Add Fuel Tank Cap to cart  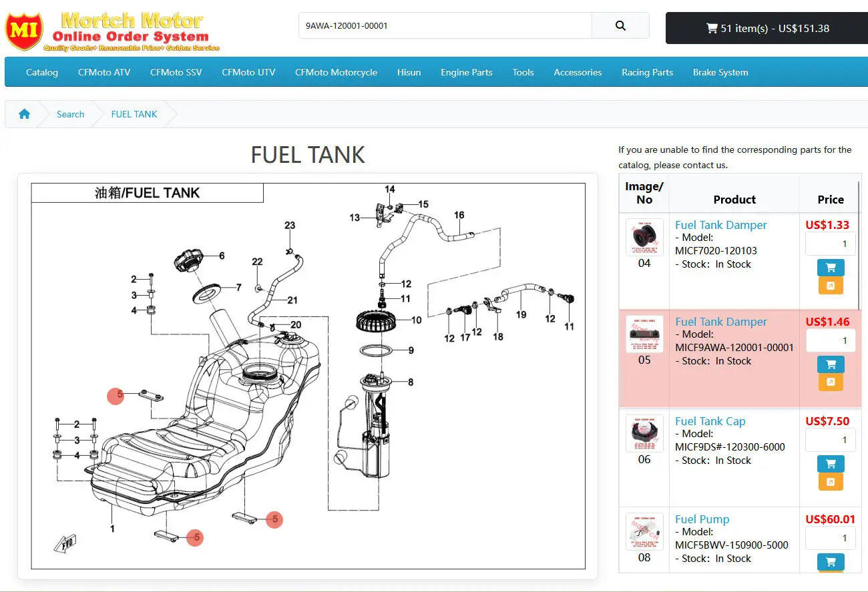click(x=831, y=464)
